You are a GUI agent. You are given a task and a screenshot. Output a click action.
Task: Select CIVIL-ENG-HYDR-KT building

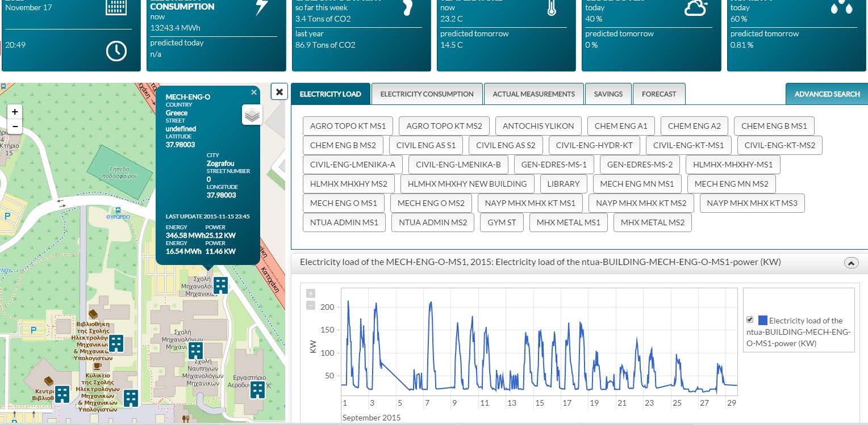[594, 145]
